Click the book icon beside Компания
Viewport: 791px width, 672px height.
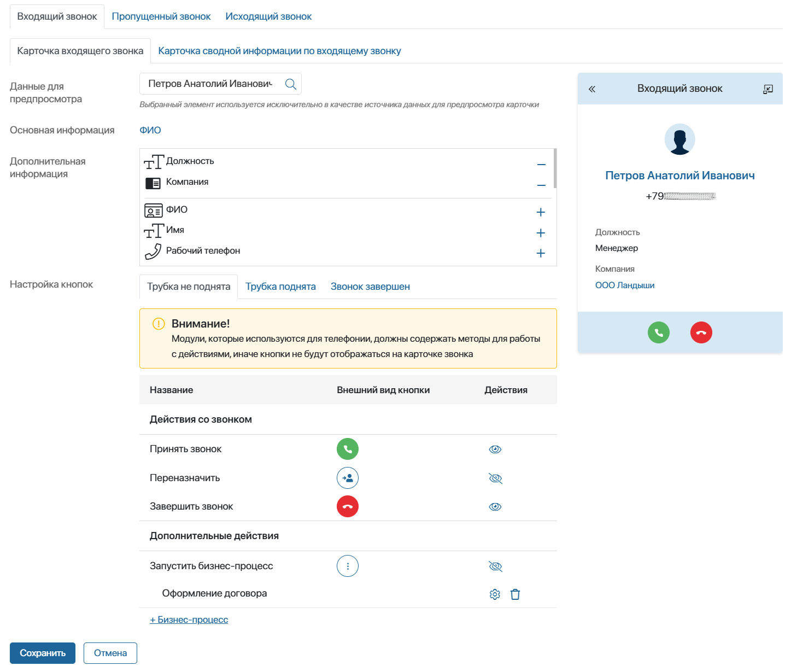(x=153, y=183)
